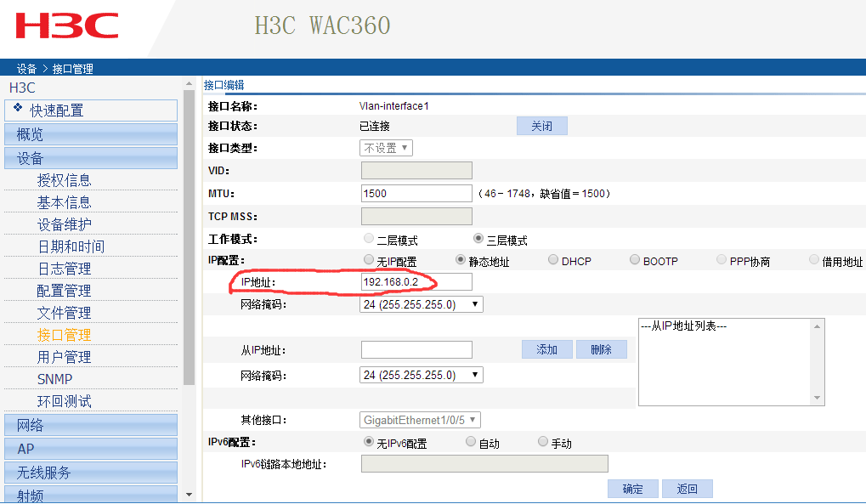Click the H3C logo
Viewport: 866px width, 504px height.
[67, 26]
